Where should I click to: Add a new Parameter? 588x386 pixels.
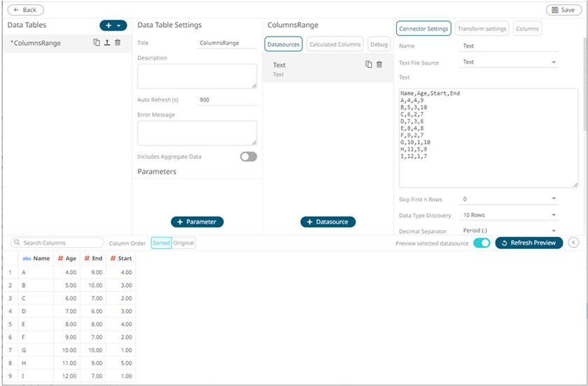point(197,221)
